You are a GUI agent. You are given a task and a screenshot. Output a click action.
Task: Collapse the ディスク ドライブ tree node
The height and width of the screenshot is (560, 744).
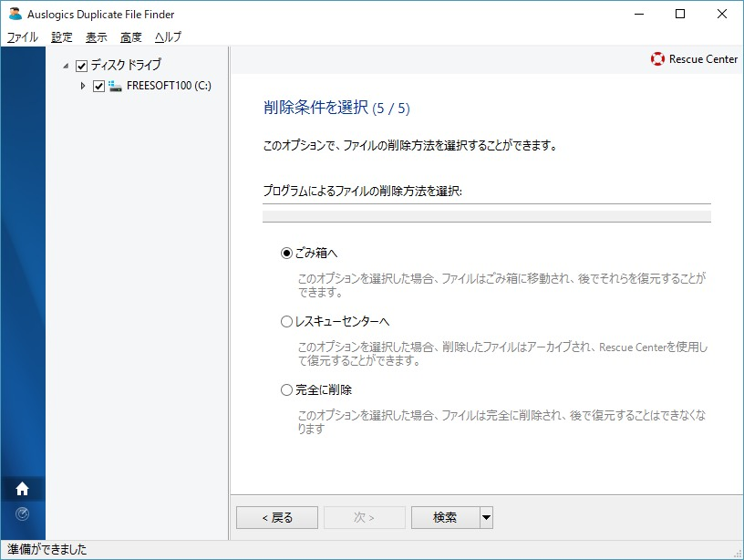[x=66, y=66]
